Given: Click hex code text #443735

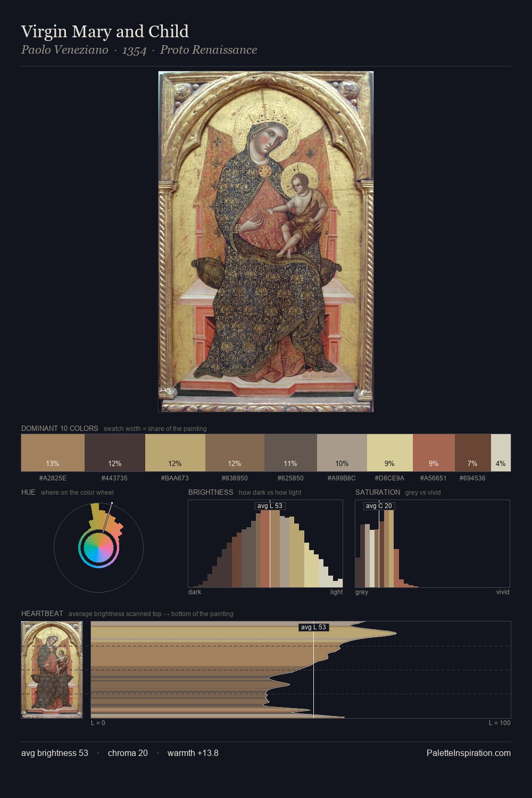Looking at the screenshot, I should 114,478.
